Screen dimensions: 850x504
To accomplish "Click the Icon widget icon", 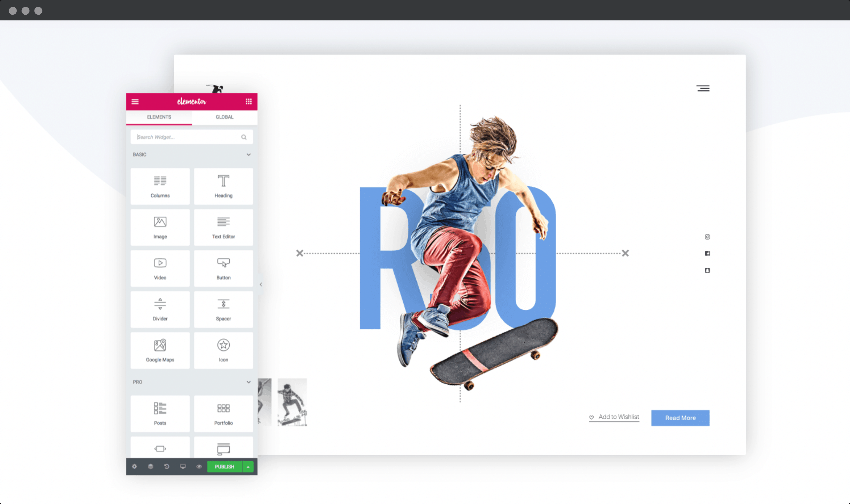I will click(x=223, y=345).
